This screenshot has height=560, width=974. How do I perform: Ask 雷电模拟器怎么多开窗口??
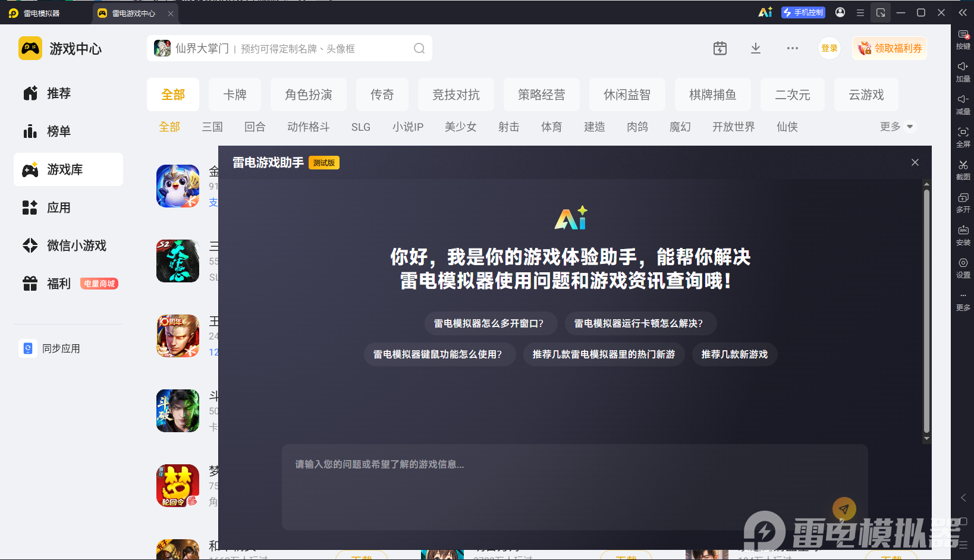(491, 323)
